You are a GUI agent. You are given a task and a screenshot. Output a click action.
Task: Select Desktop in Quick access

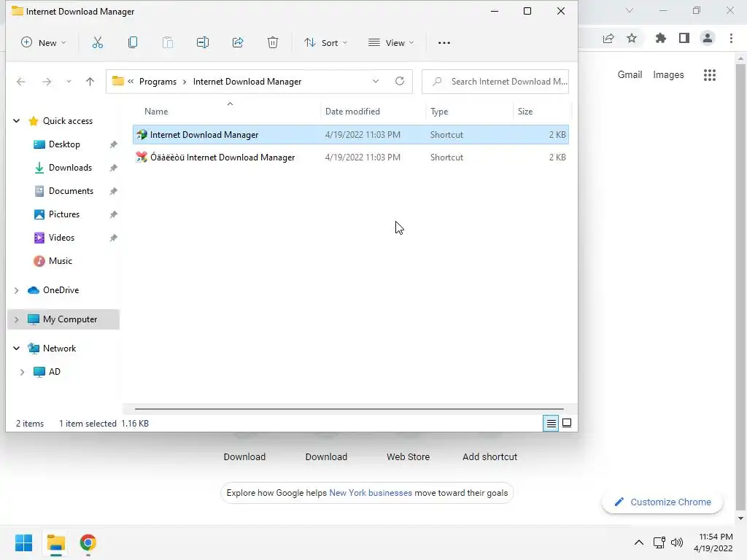point(64,144)
